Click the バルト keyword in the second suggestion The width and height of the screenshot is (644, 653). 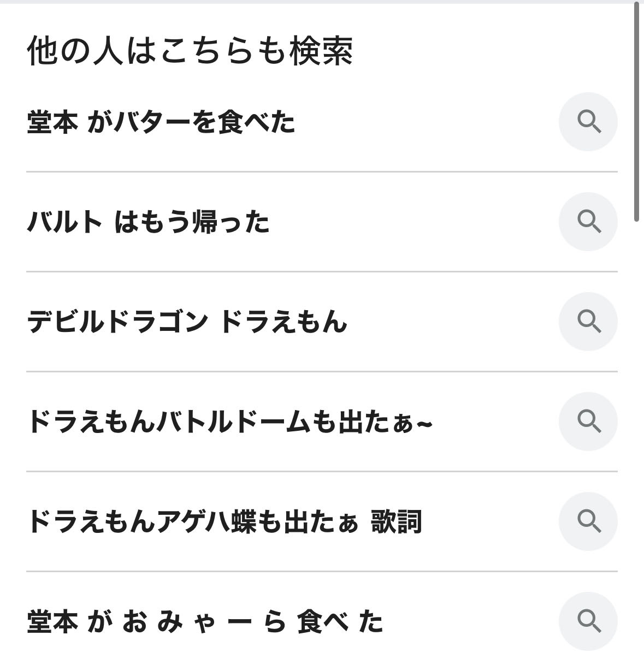pos(64,222)
